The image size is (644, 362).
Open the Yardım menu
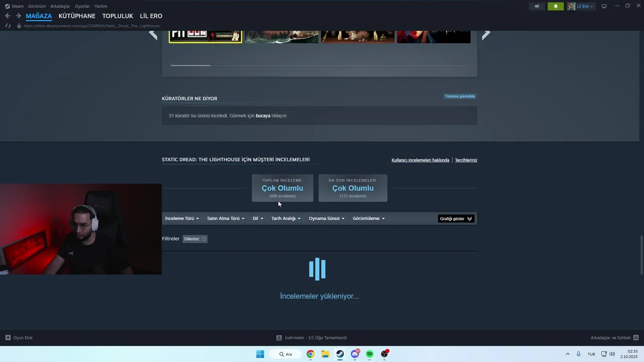coord(101,6)
